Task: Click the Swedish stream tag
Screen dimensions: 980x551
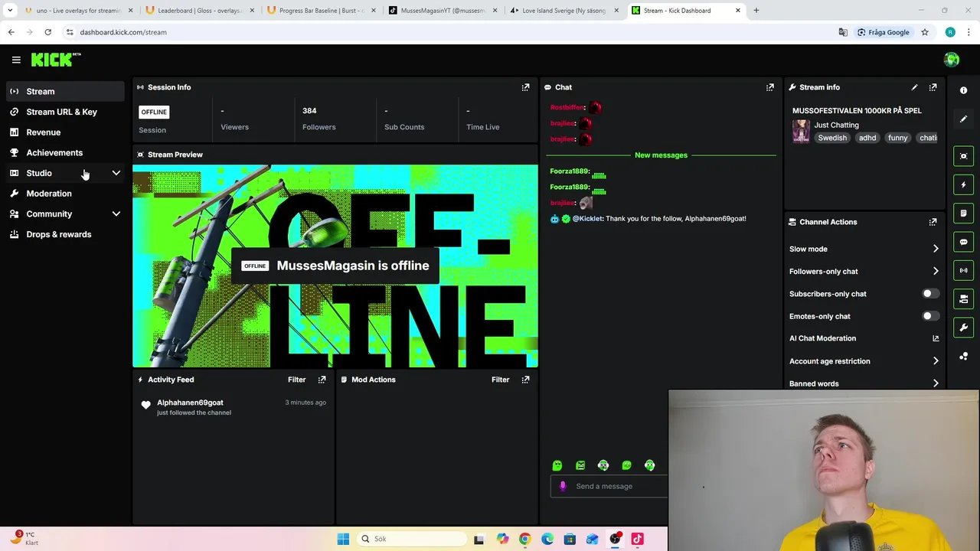Action: pyautogui.click(x=832, y=138)
